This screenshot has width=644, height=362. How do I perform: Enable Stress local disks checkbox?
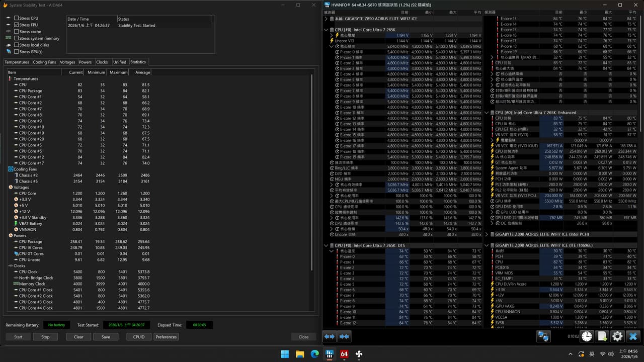[x=17, y=45]
